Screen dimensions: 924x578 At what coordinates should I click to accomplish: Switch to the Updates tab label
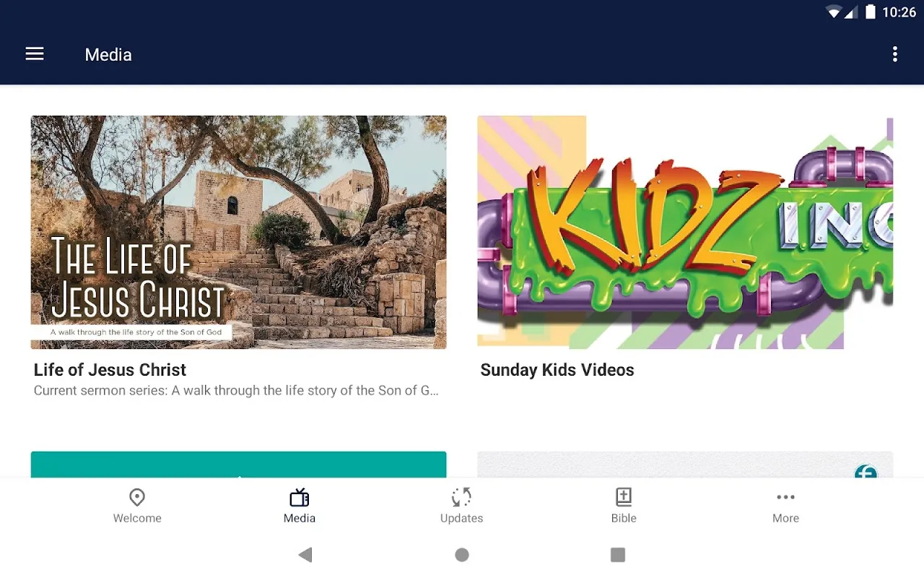461,518
